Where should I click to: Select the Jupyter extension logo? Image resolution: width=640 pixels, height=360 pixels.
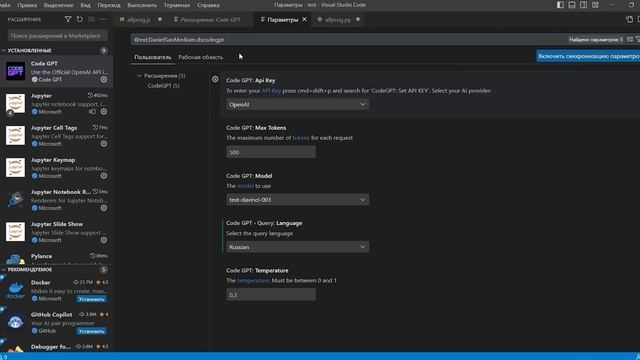click(x=16, y=103)
